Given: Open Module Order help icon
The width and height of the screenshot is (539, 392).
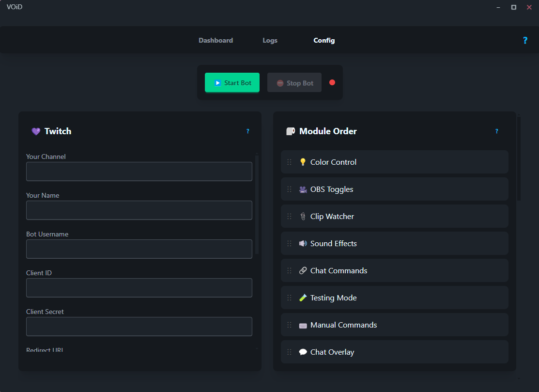Looking at the screenshot, I should (x=497, y=131).
